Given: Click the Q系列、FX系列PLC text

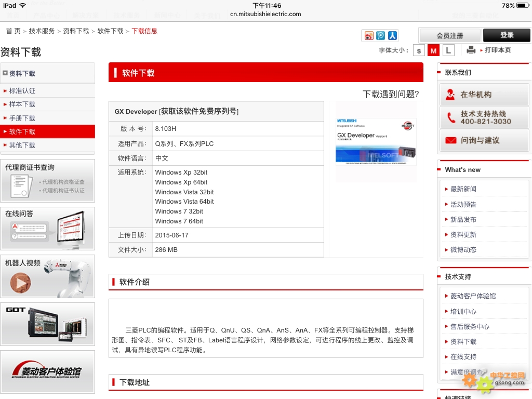Looking at the screenshot, I should (184, 143).
